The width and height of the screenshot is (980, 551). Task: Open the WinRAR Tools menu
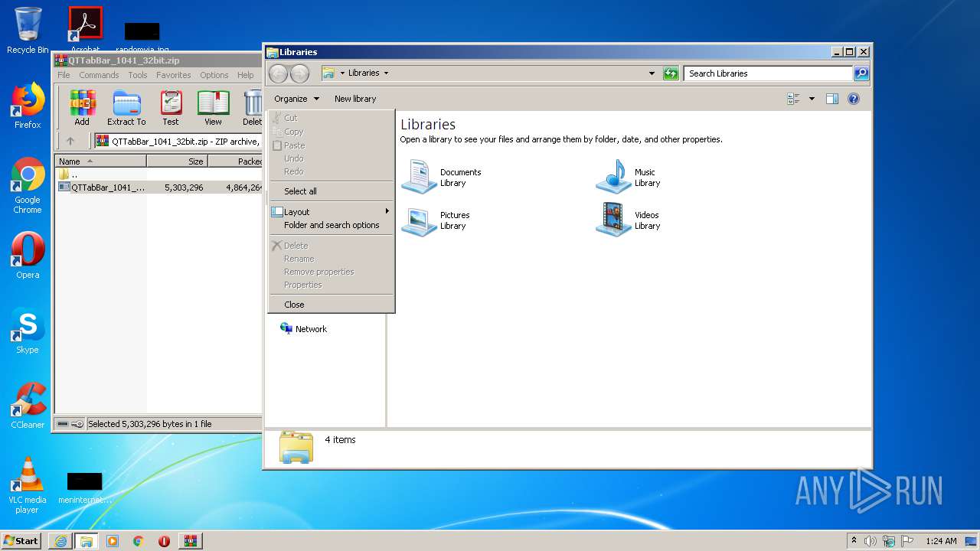point(138,75)
